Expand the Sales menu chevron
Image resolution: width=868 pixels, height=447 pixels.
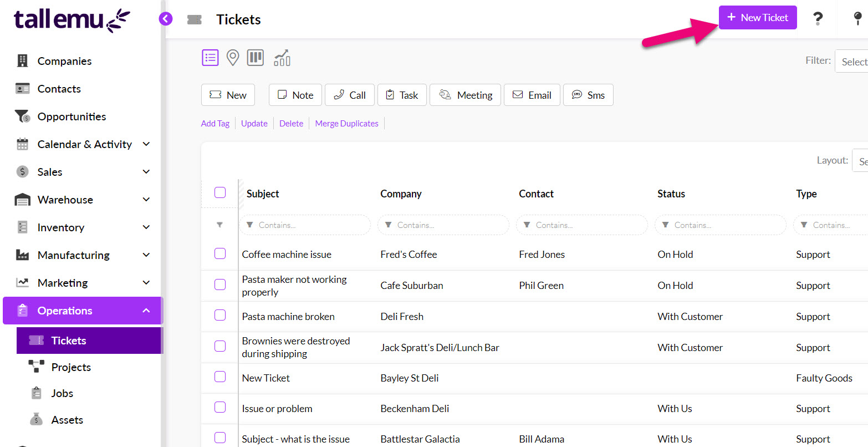pos(146,172)
